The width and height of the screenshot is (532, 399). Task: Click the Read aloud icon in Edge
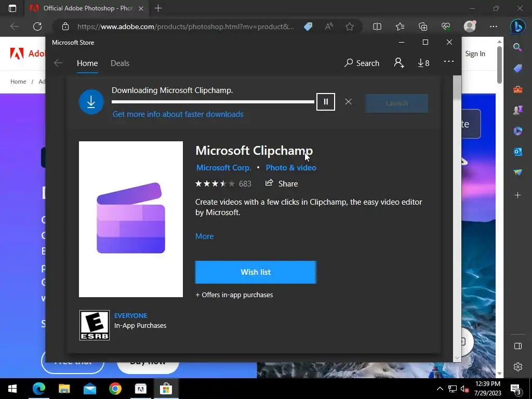coord(329,26)
